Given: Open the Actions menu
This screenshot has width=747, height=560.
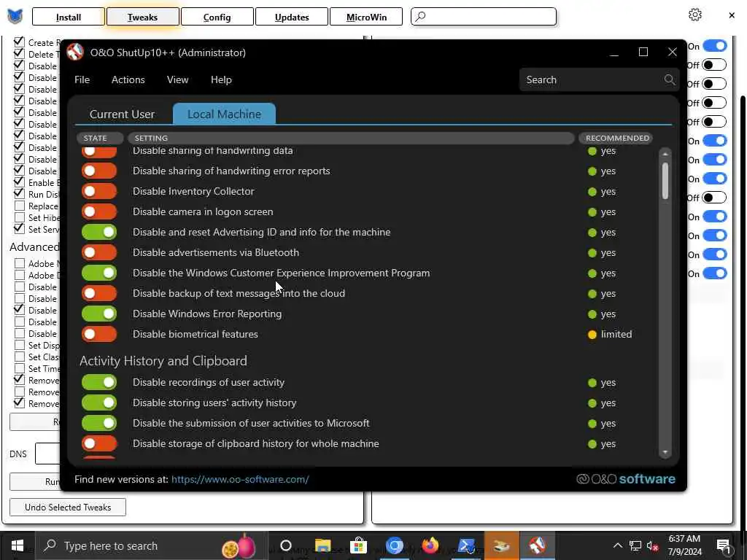Looking at the screenshot, I should pos(128,79).
